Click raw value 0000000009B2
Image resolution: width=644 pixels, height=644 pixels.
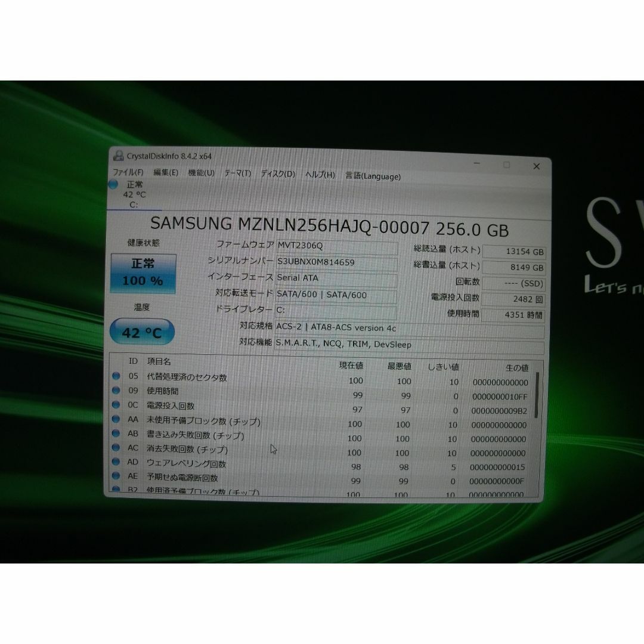(x=499, y=411)
